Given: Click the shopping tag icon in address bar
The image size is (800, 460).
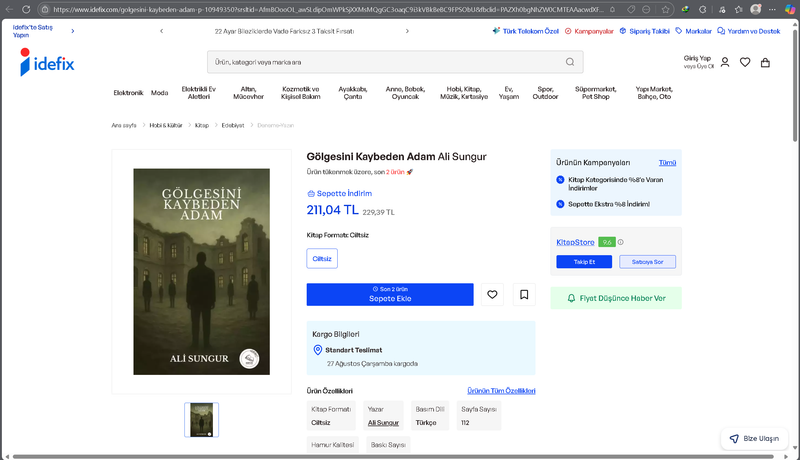Looking at the screenshot, I should coord(631,9).
